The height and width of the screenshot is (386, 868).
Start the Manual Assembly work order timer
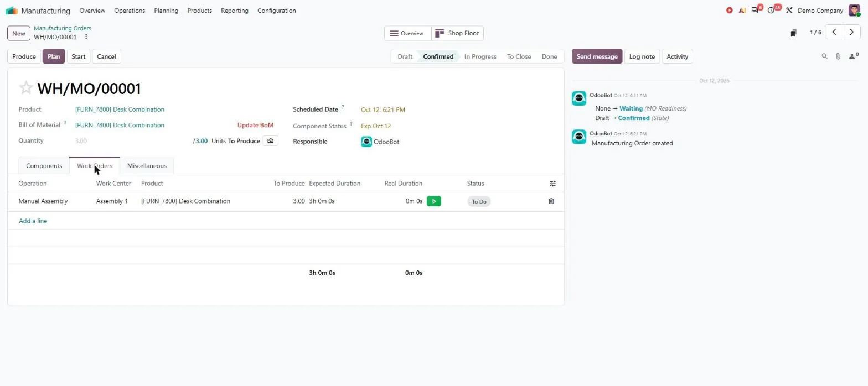coord(434,201)
